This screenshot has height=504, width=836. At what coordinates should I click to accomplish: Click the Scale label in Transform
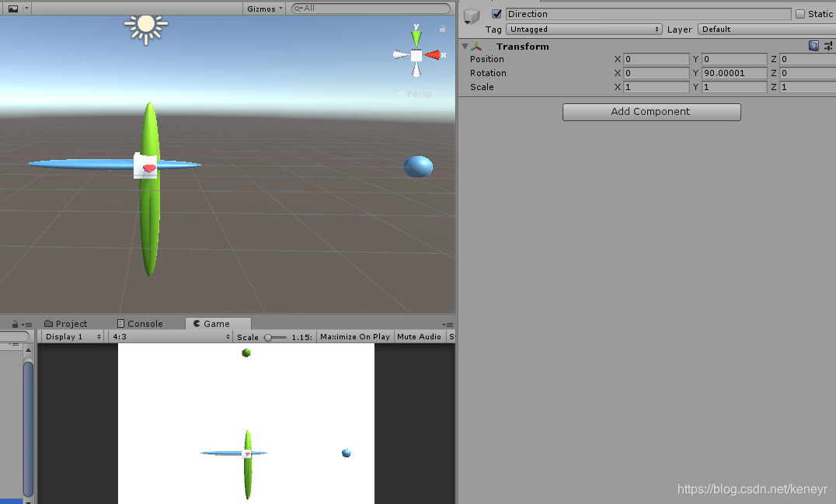click(x=482, y=87)
